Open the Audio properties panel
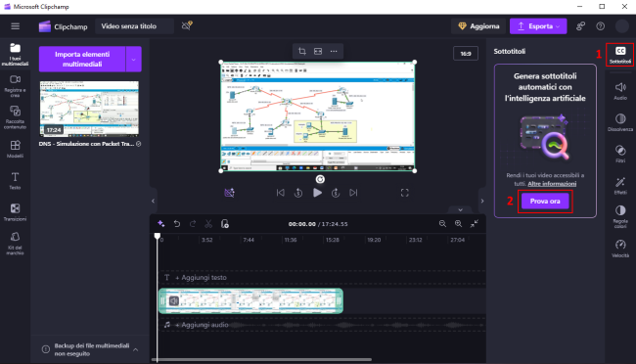 (620, 91)
